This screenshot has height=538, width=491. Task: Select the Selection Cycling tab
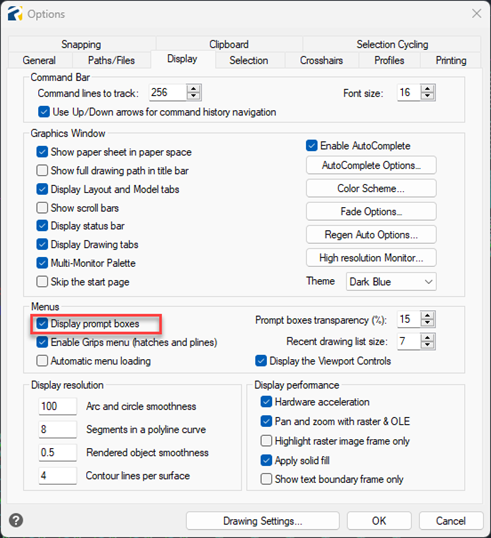[x=392, y=44]
